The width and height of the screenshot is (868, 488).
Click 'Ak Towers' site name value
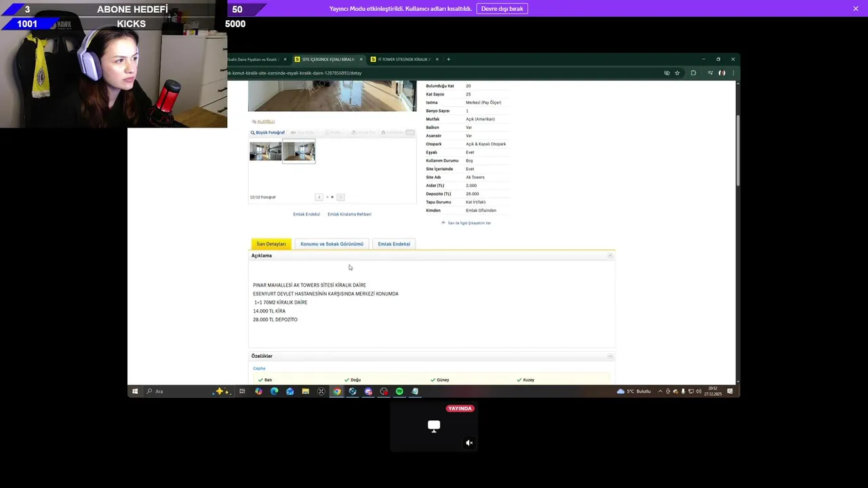(475, 178)
